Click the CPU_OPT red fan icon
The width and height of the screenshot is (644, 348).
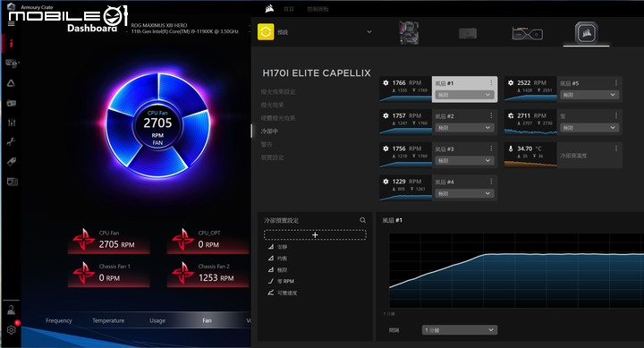pos(182,240)
